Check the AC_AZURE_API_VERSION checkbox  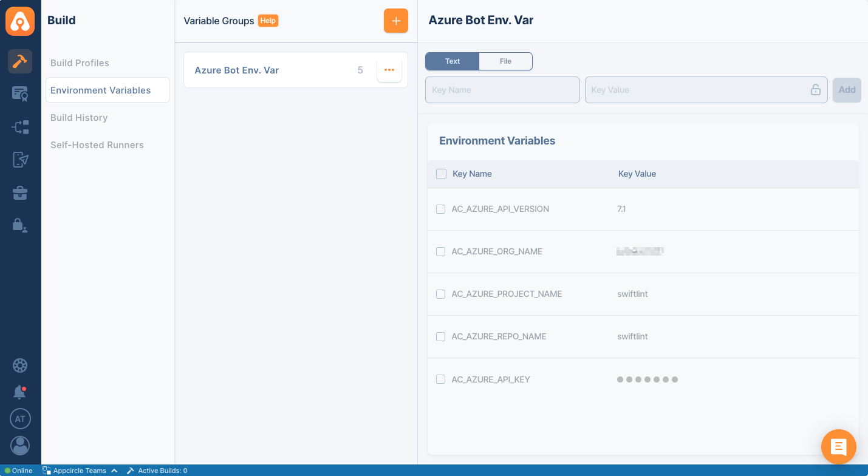click(441, 209)
